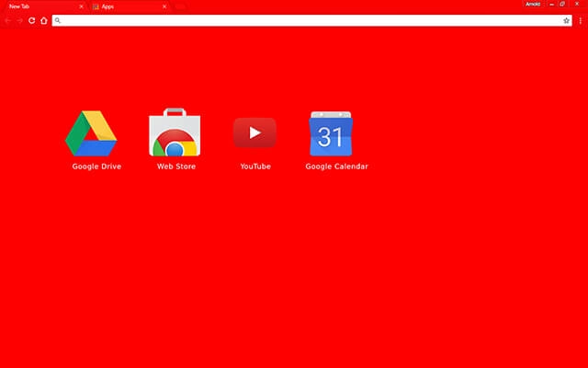Go to the home page icon

tap(44, 20)
